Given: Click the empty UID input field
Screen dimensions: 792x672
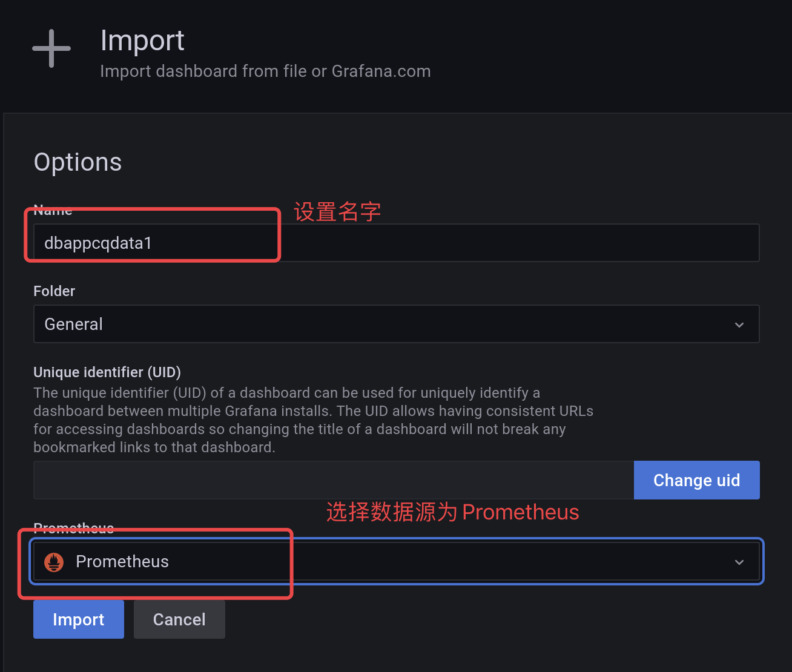Looking at the screenshot, I should pos(334,480).
